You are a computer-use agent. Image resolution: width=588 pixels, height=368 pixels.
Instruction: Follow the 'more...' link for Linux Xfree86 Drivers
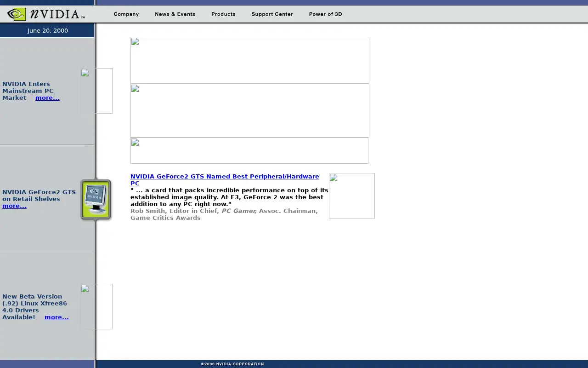[57, 317]
